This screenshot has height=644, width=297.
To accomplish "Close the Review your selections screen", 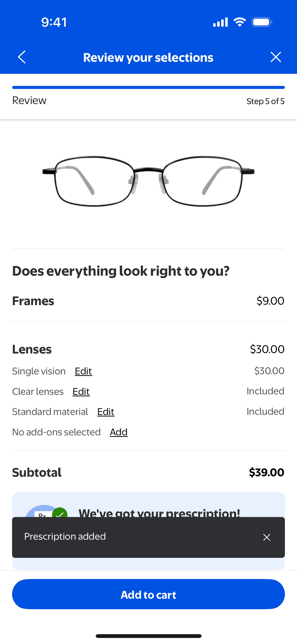I will [276, 57].
